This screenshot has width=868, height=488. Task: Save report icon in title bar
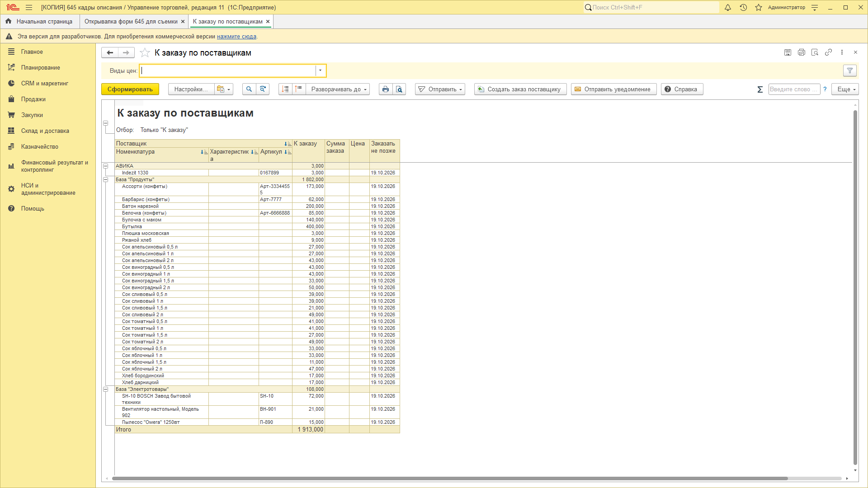[x=788, y=52]
